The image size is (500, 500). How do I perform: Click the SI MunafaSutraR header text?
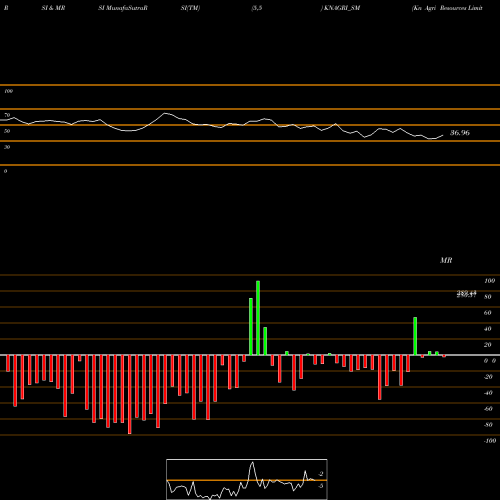coord(123,8)
